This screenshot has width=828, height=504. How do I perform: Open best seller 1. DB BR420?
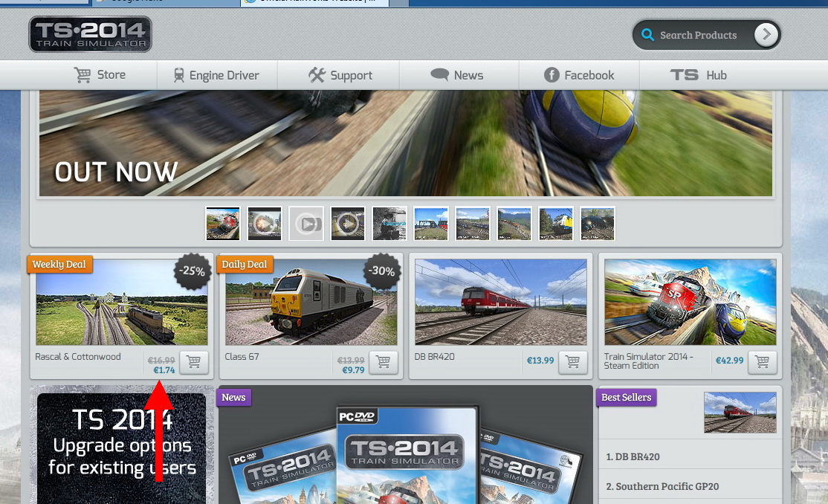click(633, 456)
